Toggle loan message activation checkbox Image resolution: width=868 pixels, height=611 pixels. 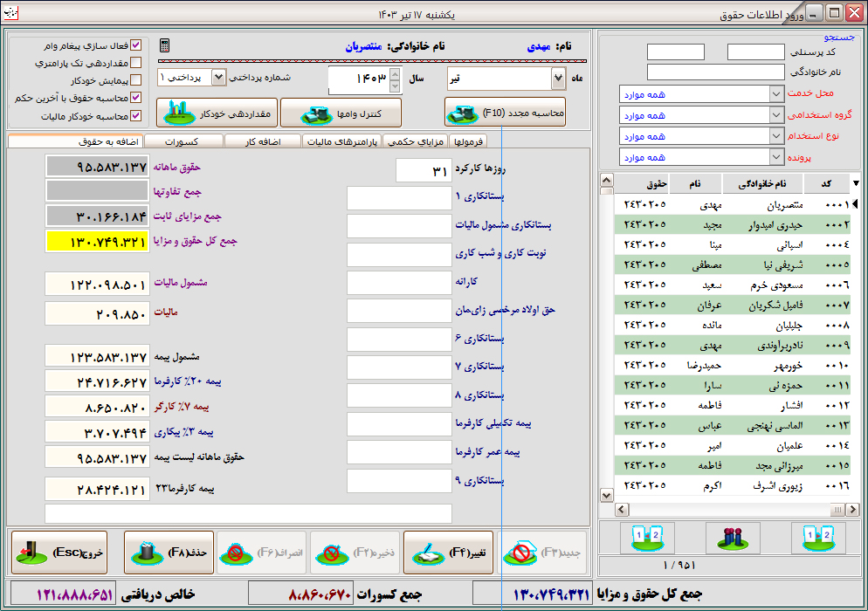tap(135, 45)
